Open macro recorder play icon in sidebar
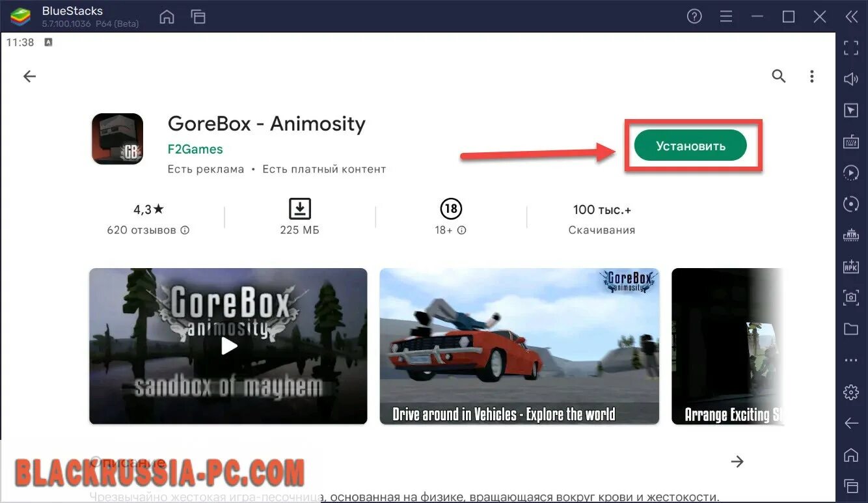 [851, 172]
